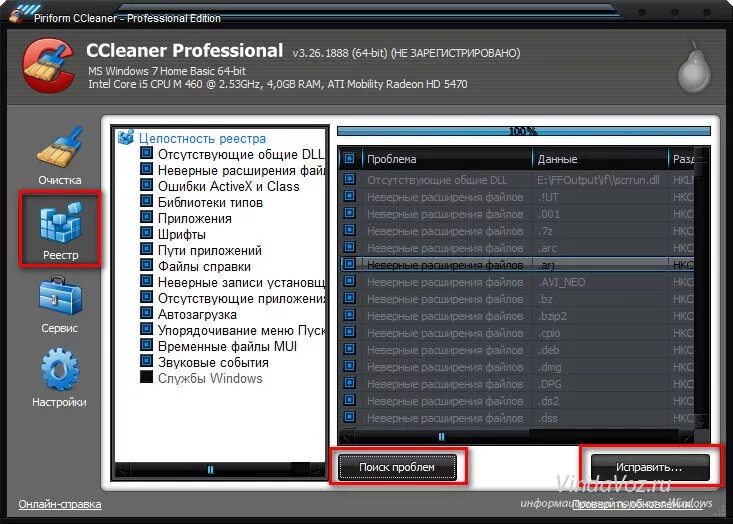Uncheck the .bzip2 result row checkbox
This screenshot has width=733, height=524.
pyautogui.click(x=349, y=315)
